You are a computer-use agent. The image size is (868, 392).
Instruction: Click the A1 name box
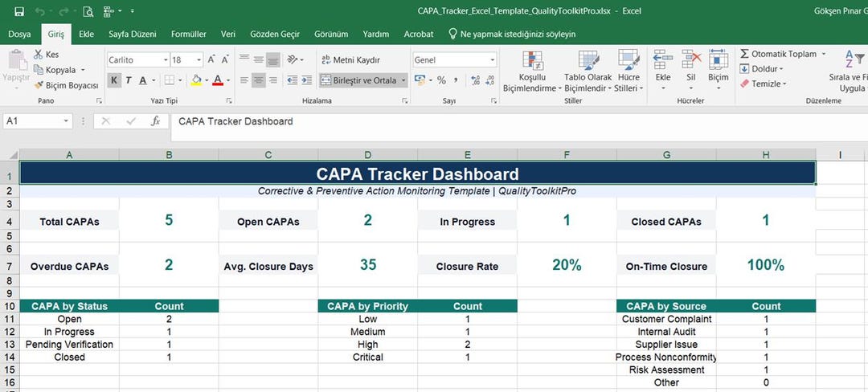click(x=37, y=121)
